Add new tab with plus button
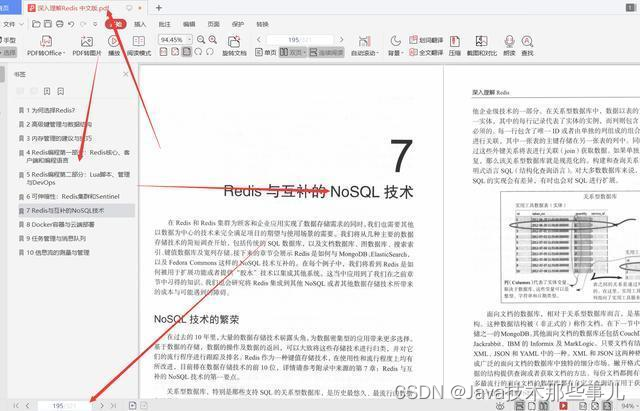 tap(159, 7)
